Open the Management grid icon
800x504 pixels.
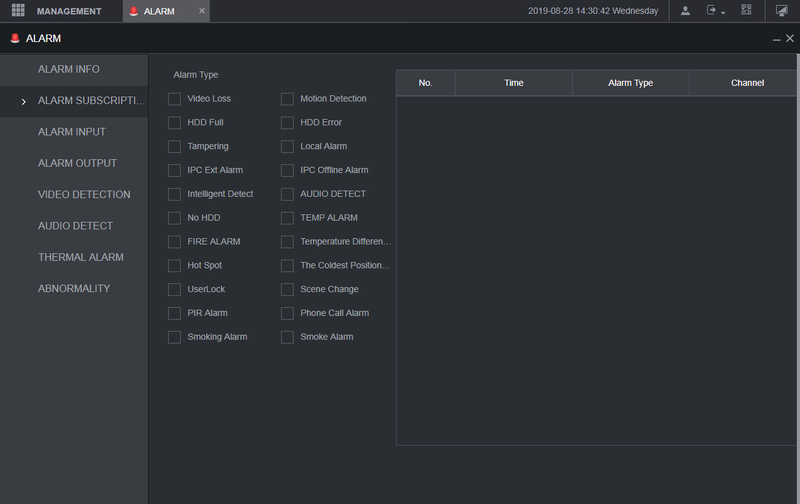18,10
